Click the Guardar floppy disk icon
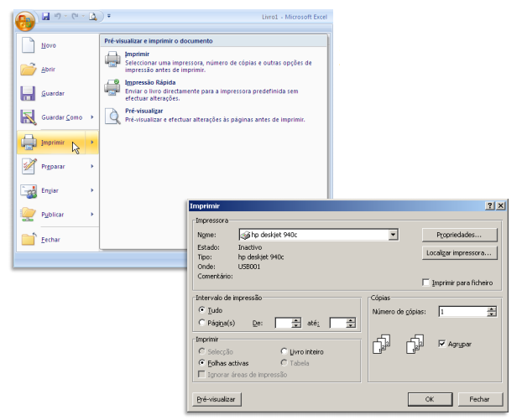Screen dimensions: 522x420 [28, 94]
